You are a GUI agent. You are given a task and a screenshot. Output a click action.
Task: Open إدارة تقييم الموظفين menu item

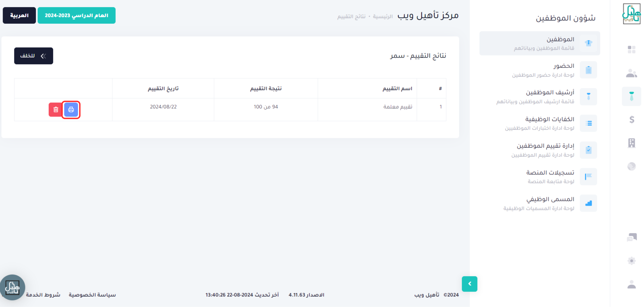click(540, 150)
